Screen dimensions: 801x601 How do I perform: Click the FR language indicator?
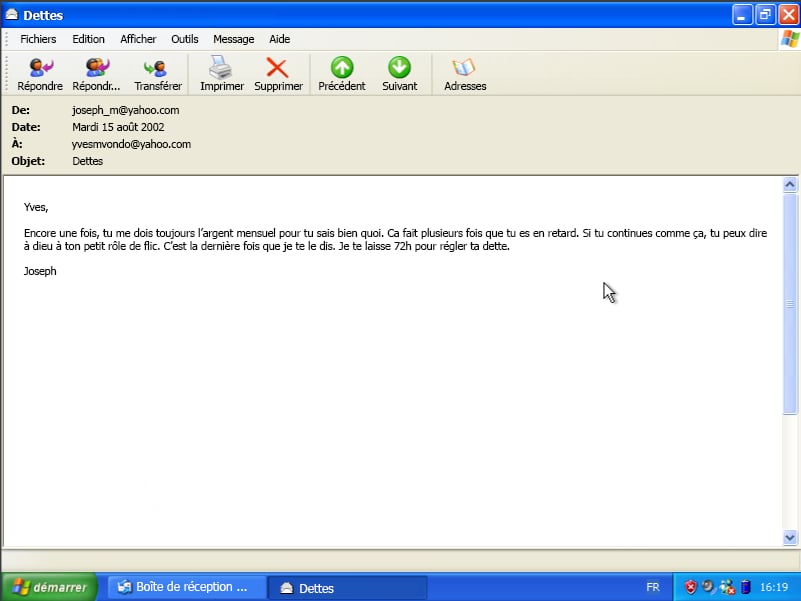click(x=653, y=587)
